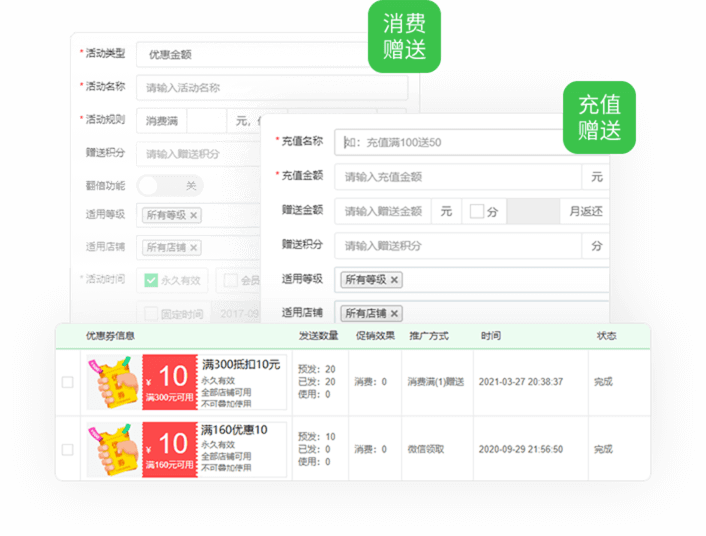This screenshot has height=536, width=706.
Task: Remove 所有店铺 tag in the 充值赠送 form
Action: coord(394,313)
